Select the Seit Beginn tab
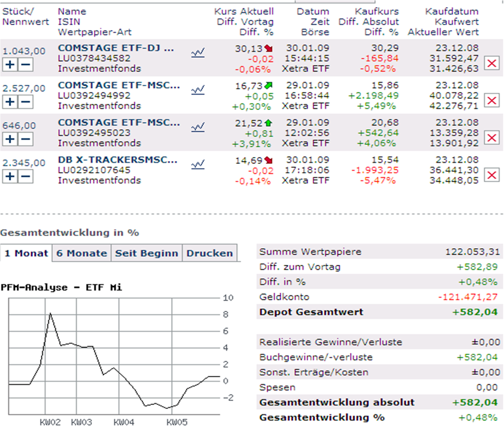 [x=147, y=253]
